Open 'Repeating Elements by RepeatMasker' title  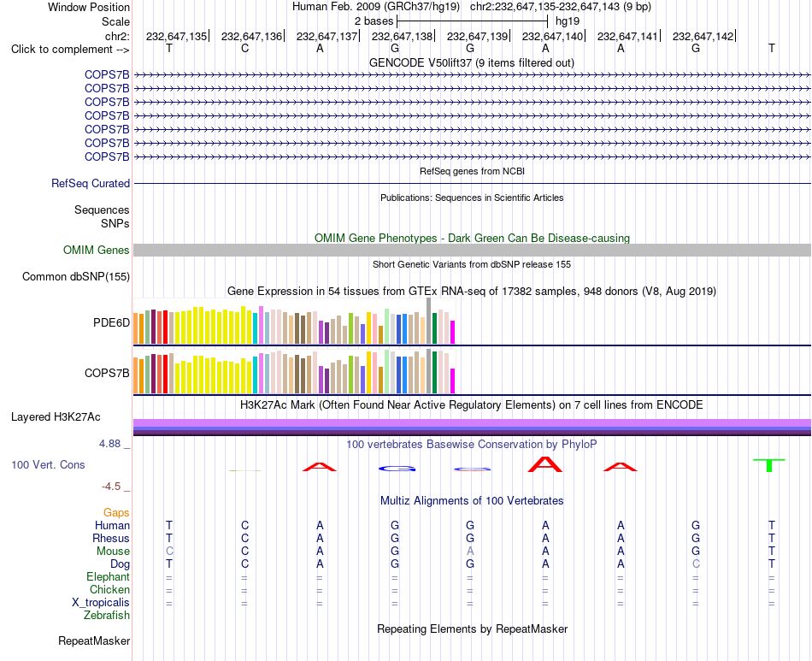(473, 629)
